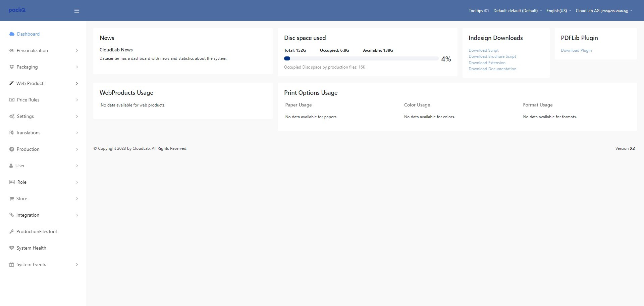644x306 pixels.
Task: Click the Web Product brush icon
Action: (x=11, y=83)
